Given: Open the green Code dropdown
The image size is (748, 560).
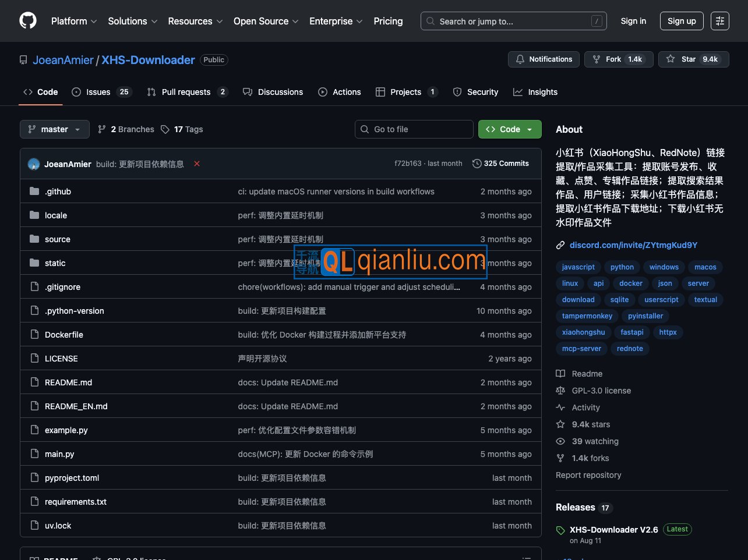Looking at the screenshot, I should pos(509,129).
